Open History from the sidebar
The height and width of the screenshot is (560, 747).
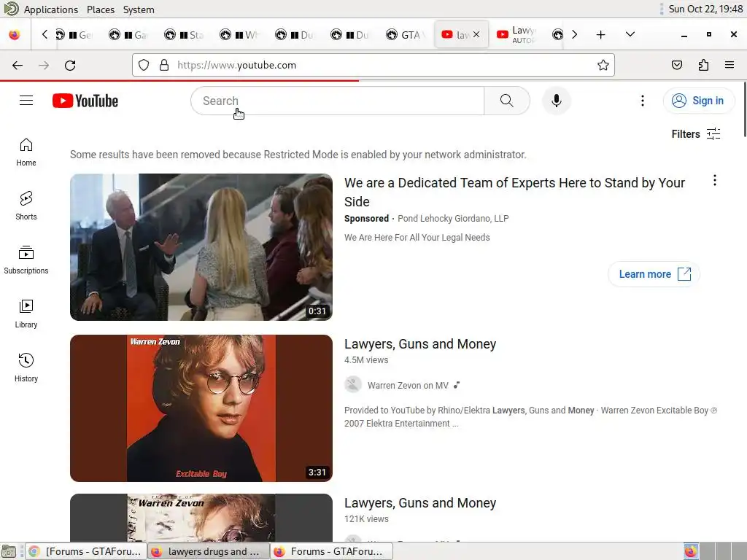26,367
